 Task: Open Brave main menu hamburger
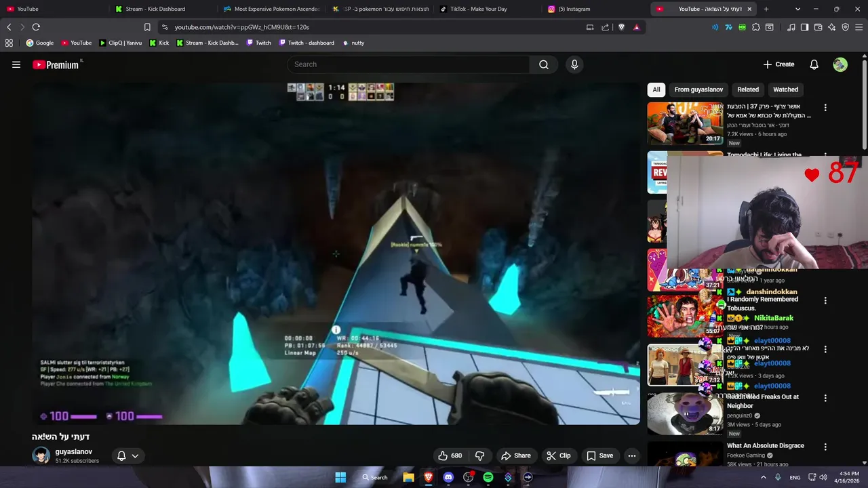859,27
